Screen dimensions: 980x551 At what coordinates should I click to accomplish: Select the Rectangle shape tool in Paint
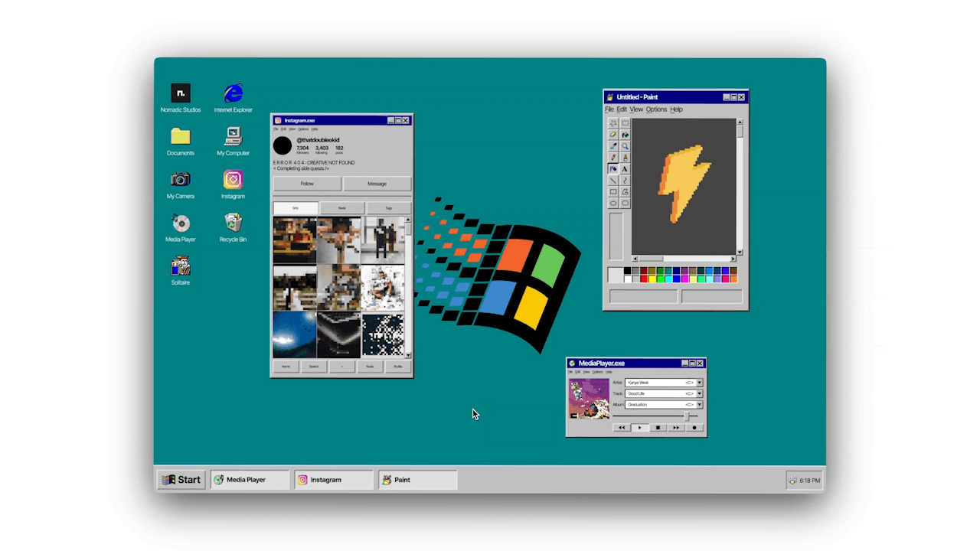(613, 192)
